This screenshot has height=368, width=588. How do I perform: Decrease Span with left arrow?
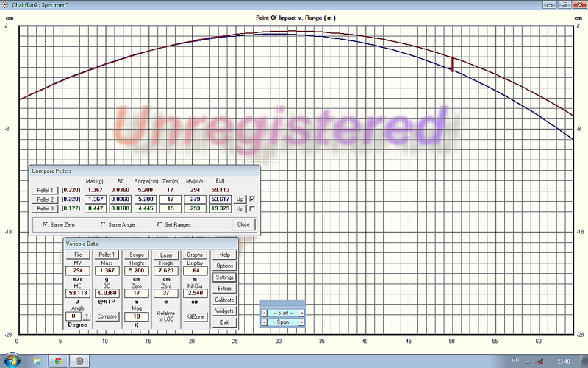[264, 322]
